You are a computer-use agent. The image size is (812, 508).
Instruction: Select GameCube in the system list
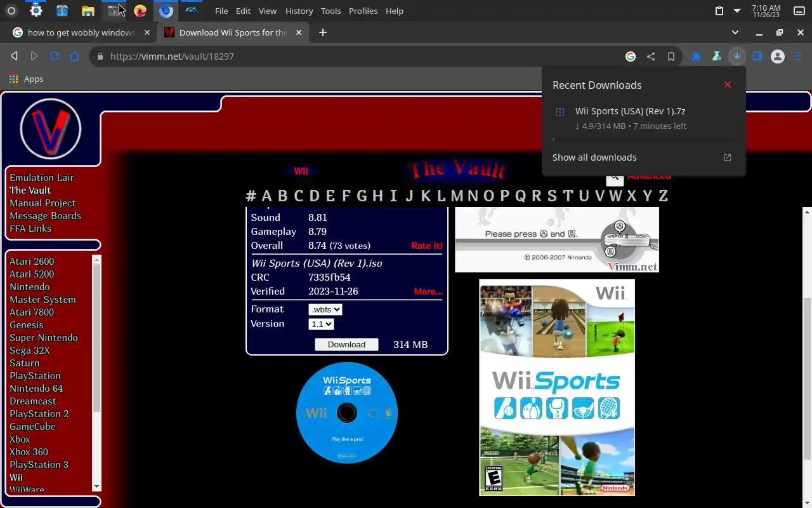click(32, 427)
